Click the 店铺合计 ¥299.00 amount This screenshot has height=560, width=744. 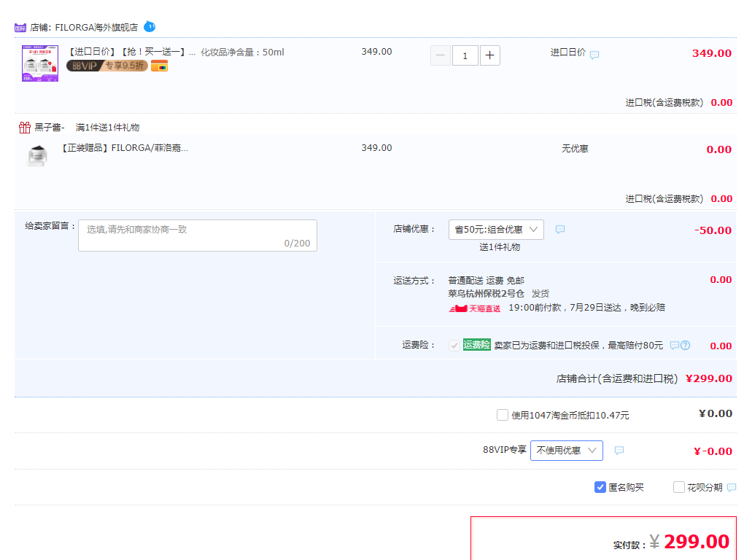point(709,378)
